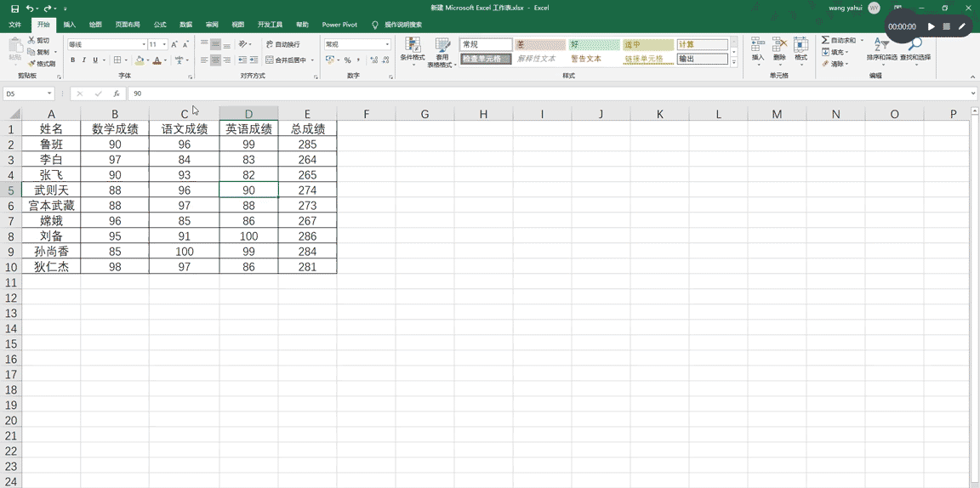This screenshot has width=980, height=488.
Task: Increase font size with larger A
Action: tap(174, 44)
